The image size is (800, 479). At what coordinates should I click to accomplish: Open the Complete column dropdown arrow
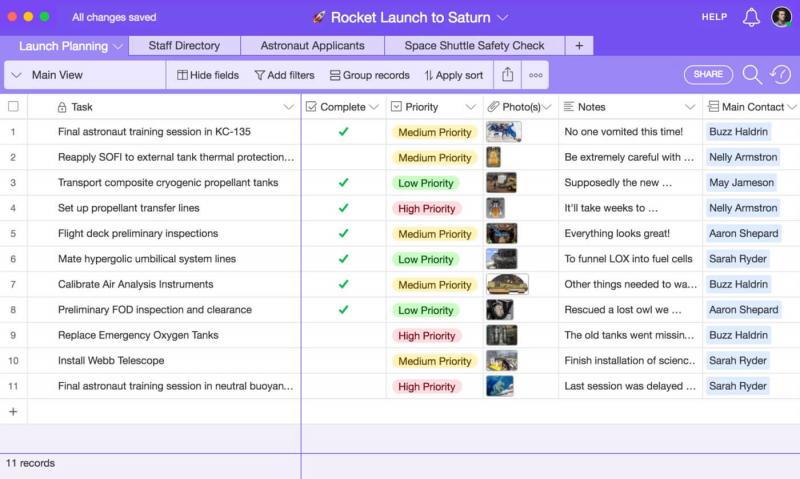[373, 107]
